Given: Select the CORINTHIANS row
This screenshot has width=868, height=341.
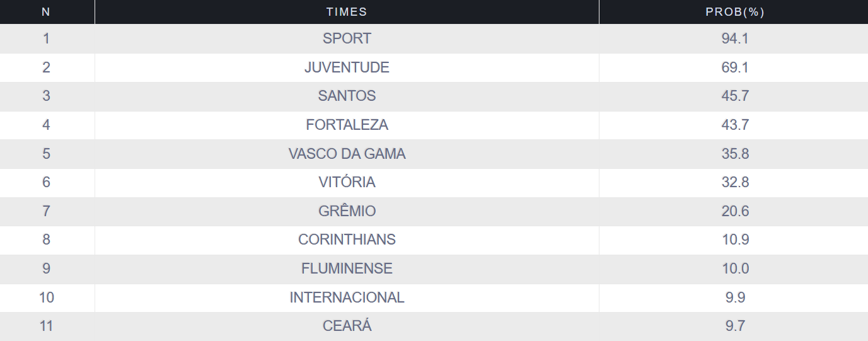Looking at the screenshot, I should (x=347, y=240).
